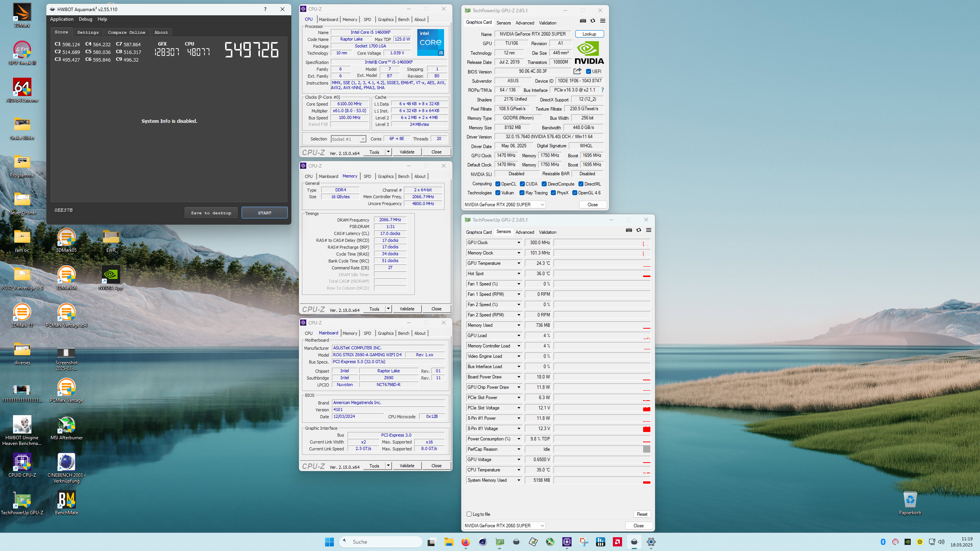Enable Log to file checkbox
Screen dimensions: 980x551
tap(469, 514)
